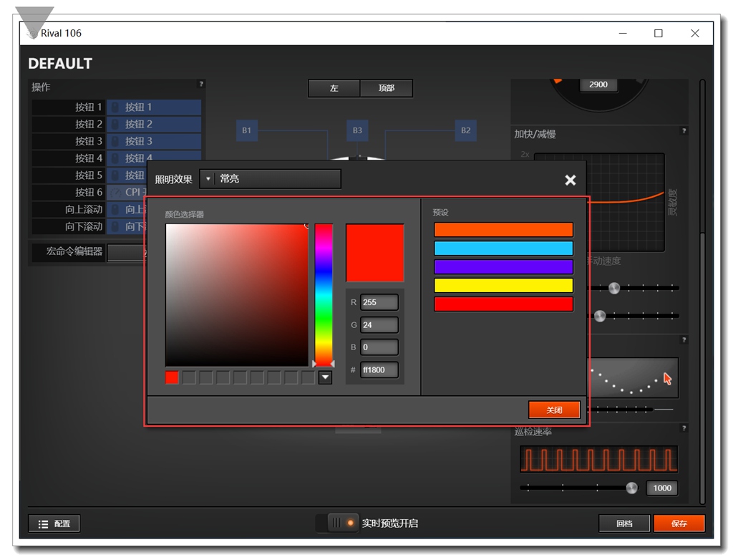Image resolution: width=733 pixels, height=560 pixels.
Task: Switch to the 顶部 view tab
Action: 387,88
